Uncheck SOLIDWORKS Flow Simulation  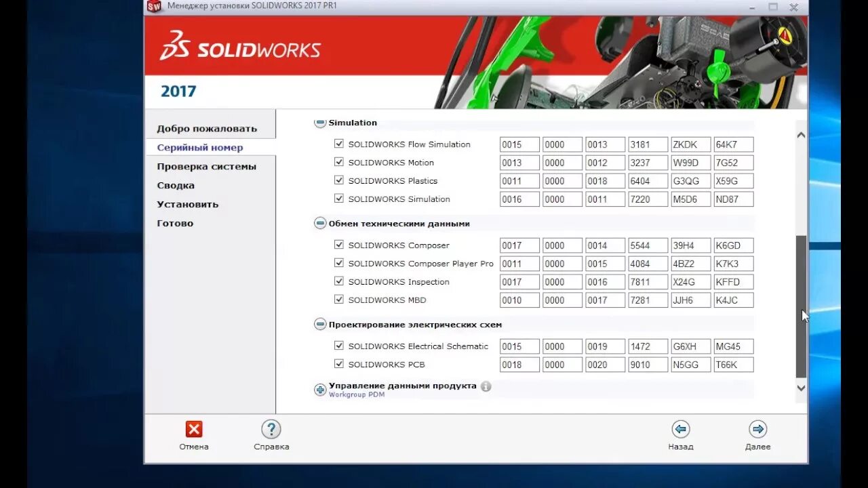point(338,144)
